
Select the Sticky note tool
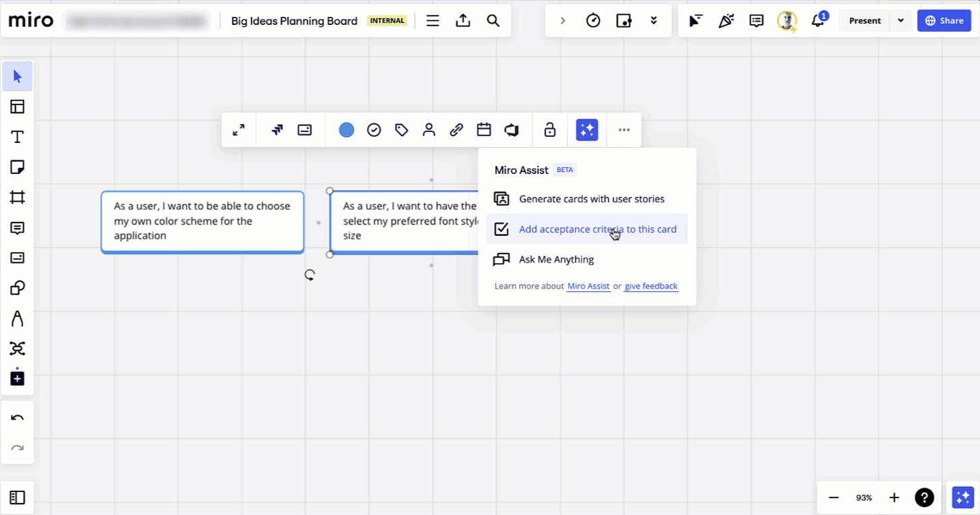pyautogui.click(x=18, y=167)
